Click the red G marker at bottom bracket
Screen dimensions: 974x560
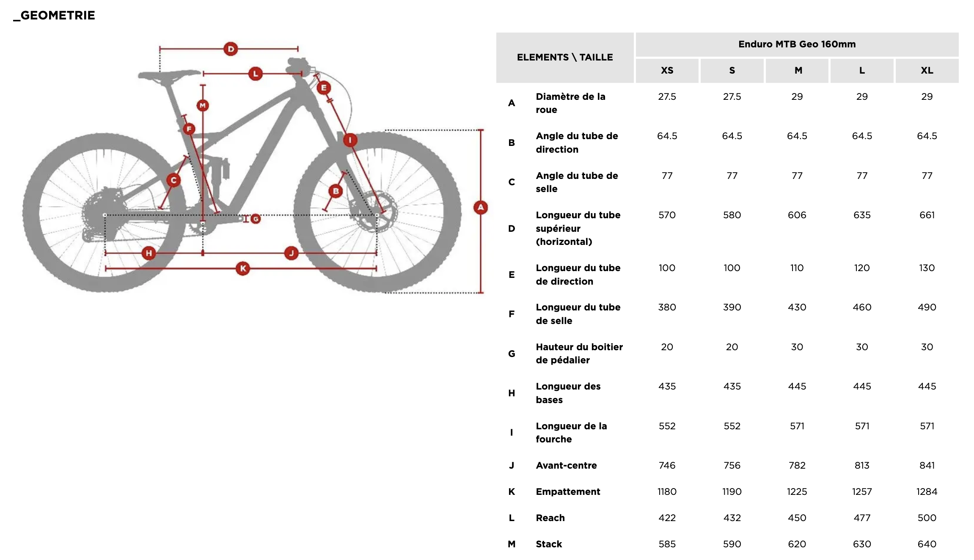(255, 219)
